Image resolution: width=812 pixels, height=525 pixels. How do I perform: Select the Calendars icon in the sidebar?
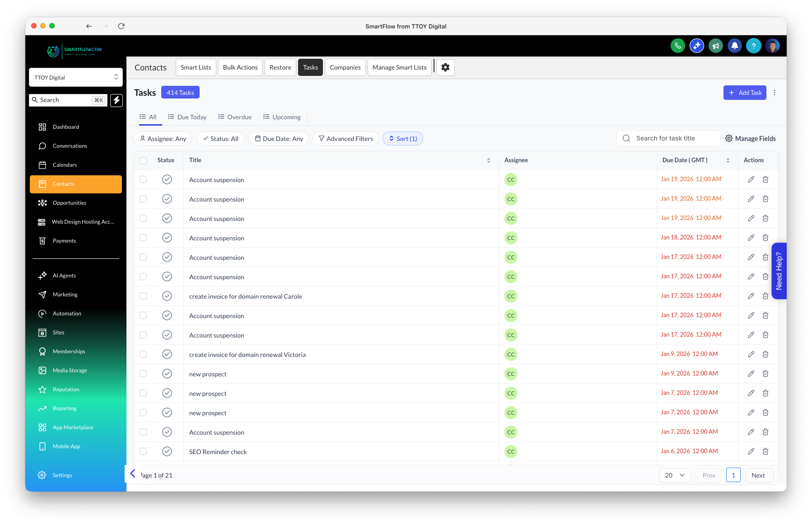click(x=42, y=164)
